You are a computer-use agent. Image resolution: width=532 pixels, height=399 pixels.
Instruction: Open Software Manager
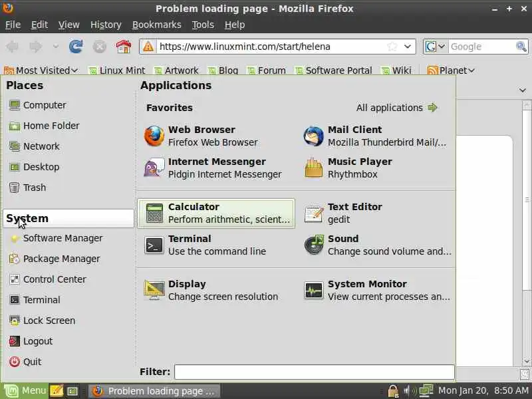pos(56,238)
